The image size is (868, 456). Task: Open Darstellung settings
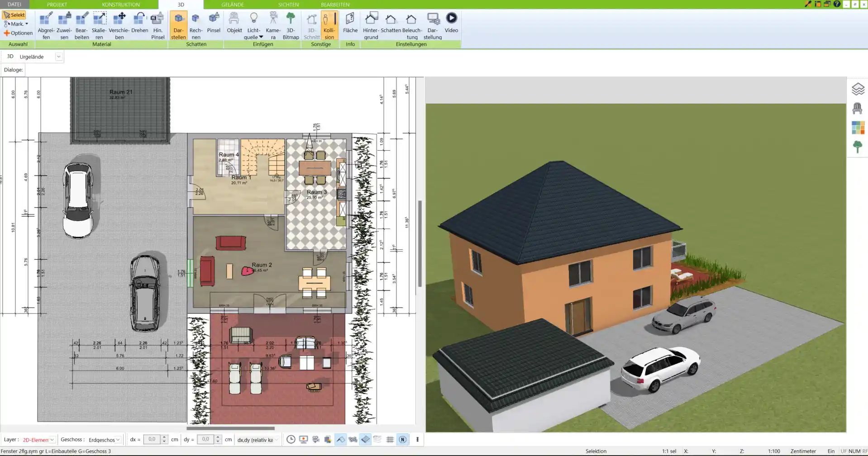click(x=433, y=26)
